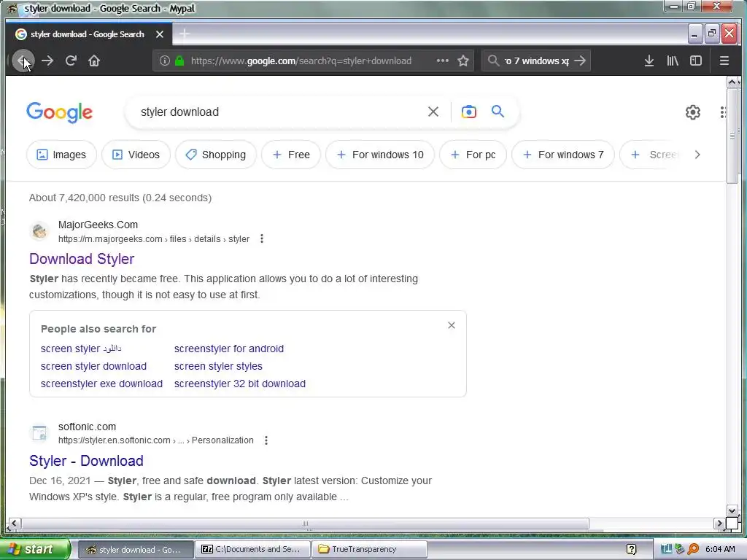Open the browser home page
This screenshot has height=560, width=747.
[x=94, y=61]
